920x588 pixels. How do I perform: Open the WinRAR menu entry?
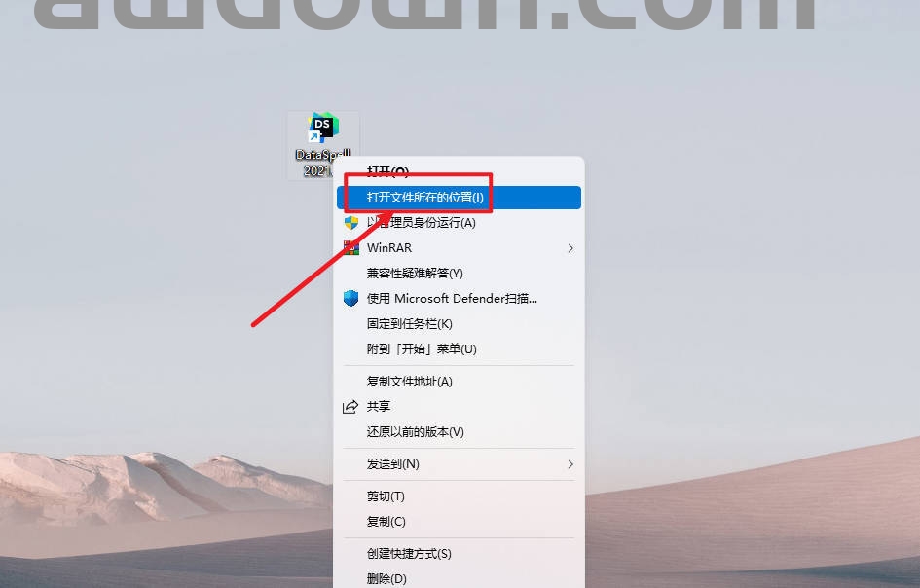(x=459, y=248)
